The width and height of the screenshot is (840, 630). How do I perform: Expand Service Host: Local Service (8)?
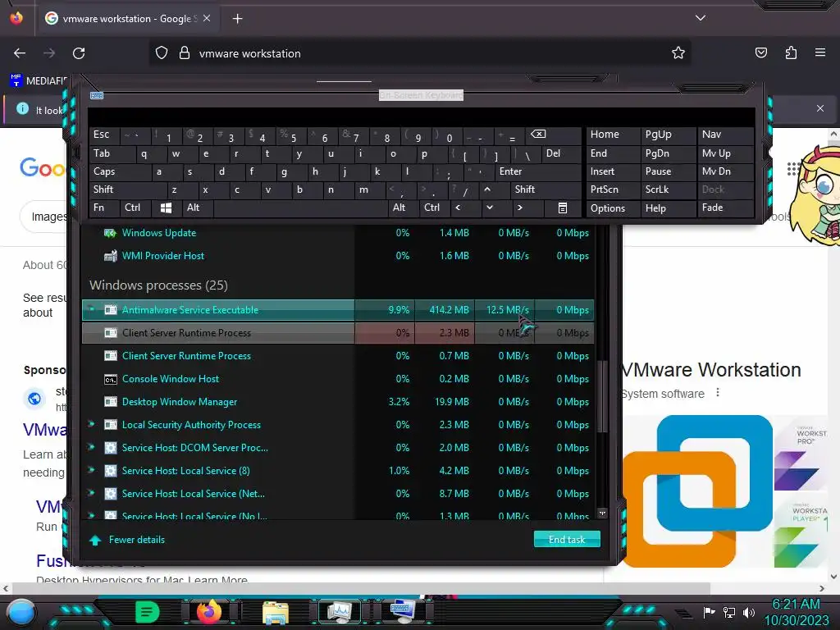[x=91, y=470]
